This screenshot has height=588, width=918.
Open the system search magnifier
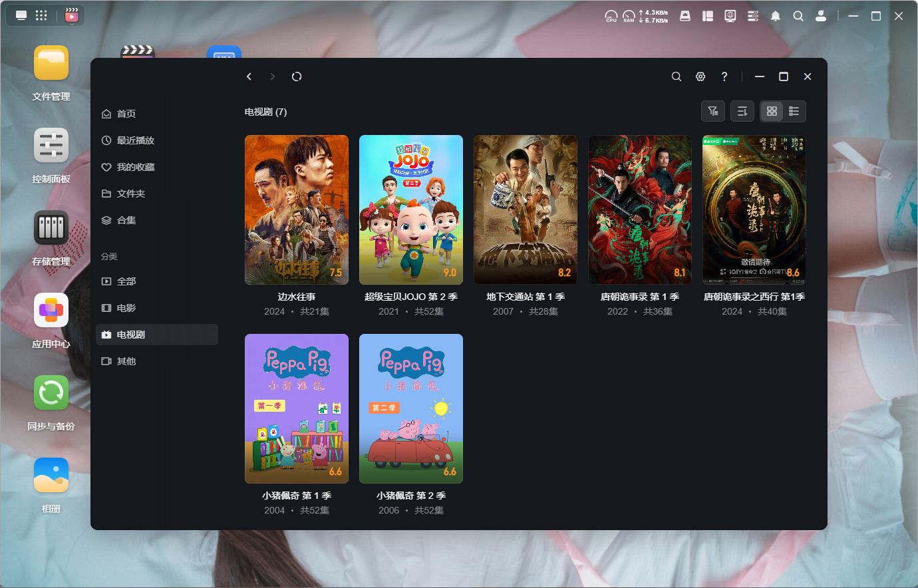[x=798, y=16]
